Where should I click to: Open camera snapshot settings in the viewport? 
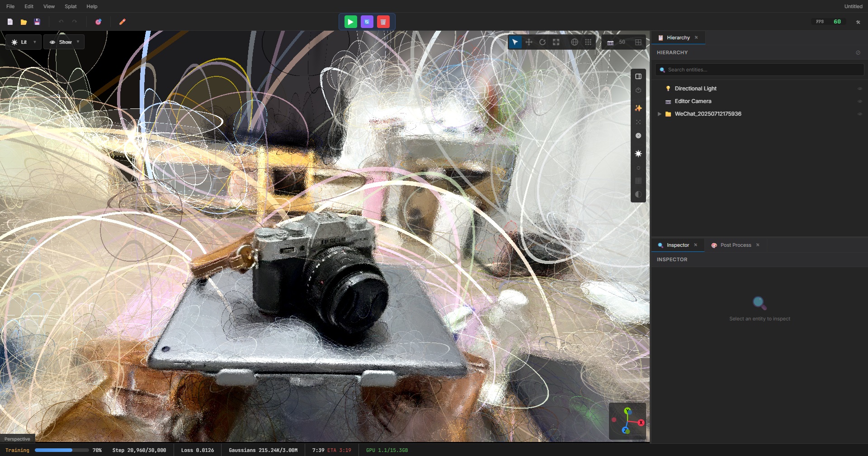(x=611, y=42)
